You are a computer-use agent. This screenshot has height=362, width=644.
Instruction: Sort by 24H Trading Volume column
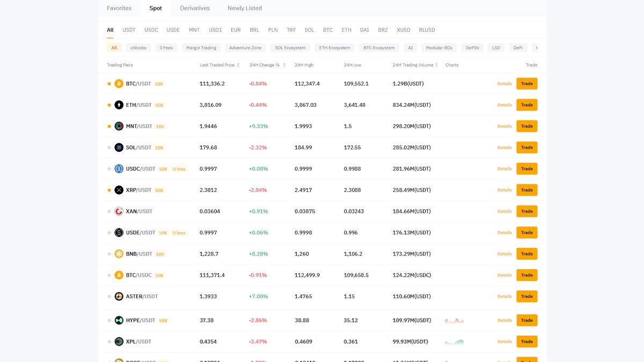pos(415,65)
